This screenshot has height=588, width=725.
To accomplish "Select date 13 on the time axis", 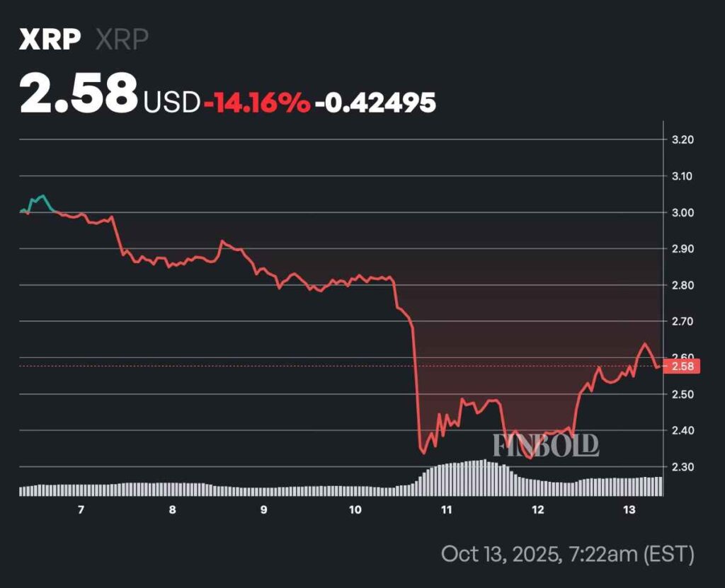I will pos(628,510).
